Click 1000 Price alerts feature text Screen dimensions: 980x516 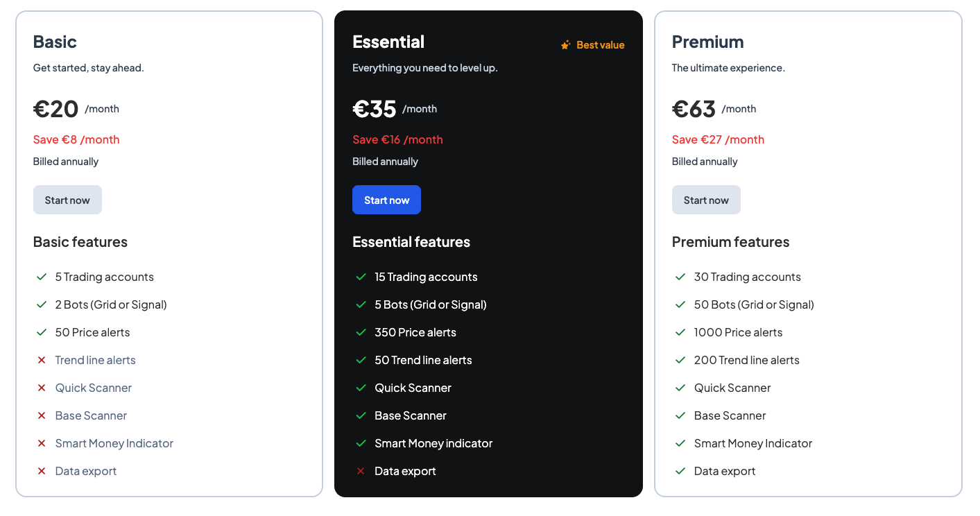click(738, 332)
